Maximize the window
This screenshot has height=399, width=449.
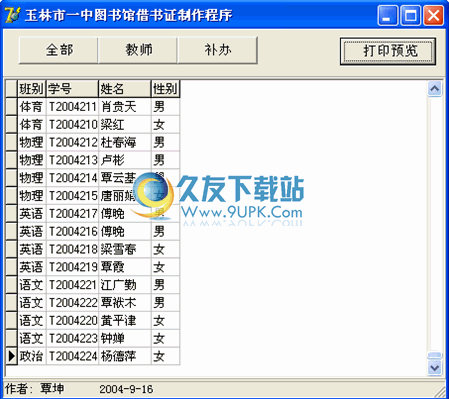pos(410,15)
